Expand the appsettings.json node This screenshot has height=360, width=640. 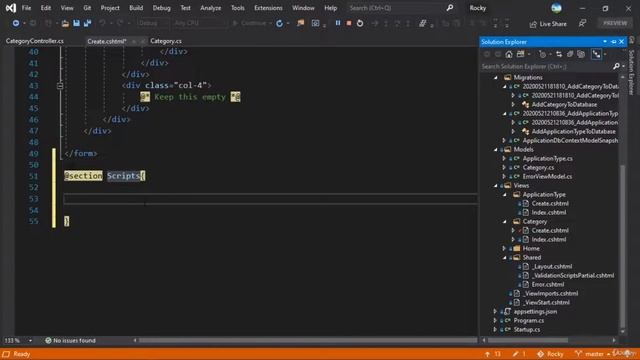[x=496, y=311]
